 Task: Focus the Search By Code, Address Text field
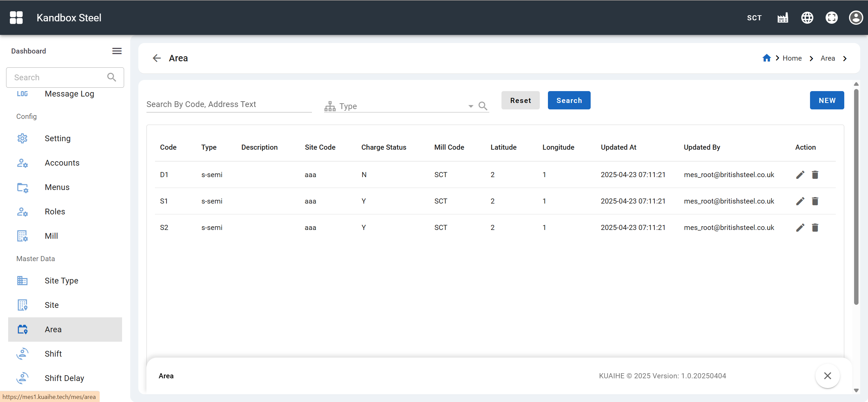[229, 104]
